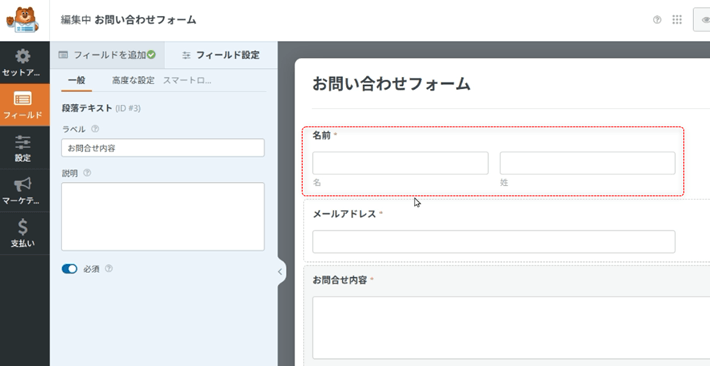Screen dimensions: 710x366
Task: Open the grid menu icon in header
Action: click(677, 19)
